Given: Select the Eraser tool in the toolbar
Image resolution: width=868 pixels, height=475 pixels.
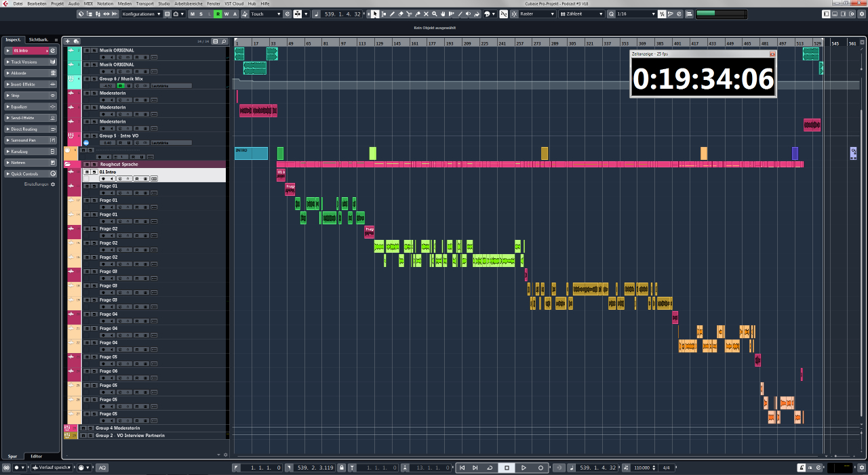Looking at the screenshot, I should (400, 14).
